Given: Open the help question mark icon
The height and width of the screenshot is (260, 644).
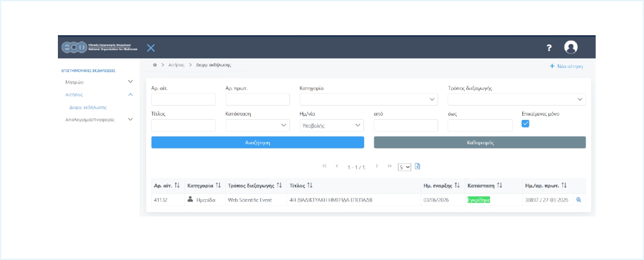Looking at the screenshot, I should [x=549, y=48].
